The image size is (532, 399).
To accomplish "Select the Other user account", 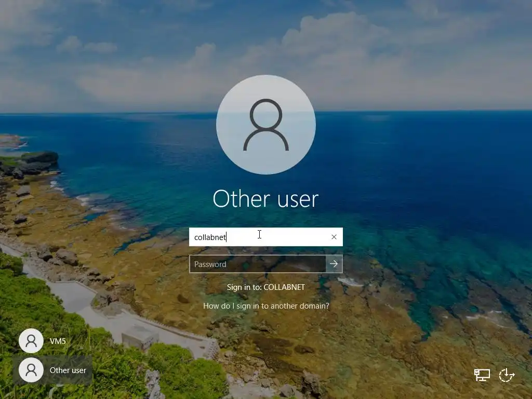I will point(52,370).
